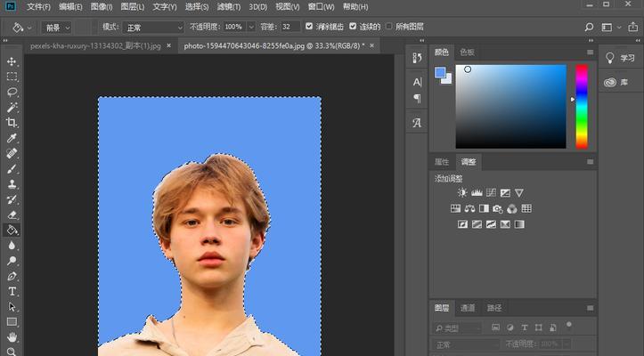Select the Eyedropper tool
Screen dimensions: 644x356
click(12, 138)
